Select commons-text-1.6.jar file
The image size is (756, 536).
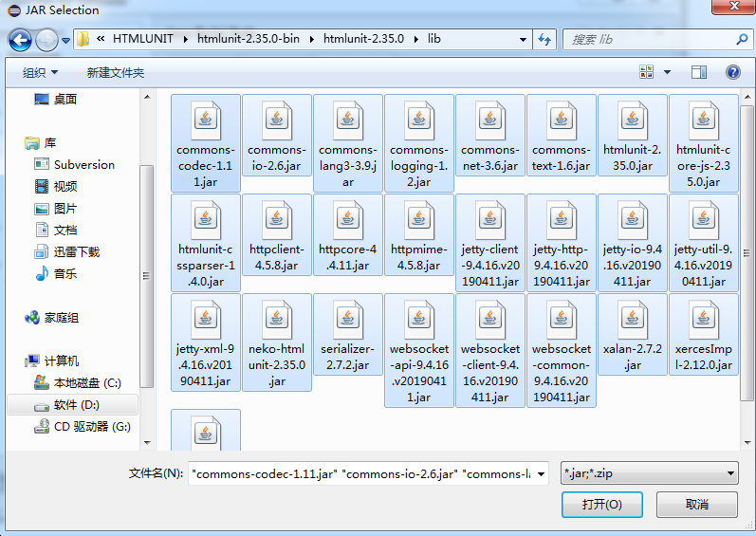[562, 136]
